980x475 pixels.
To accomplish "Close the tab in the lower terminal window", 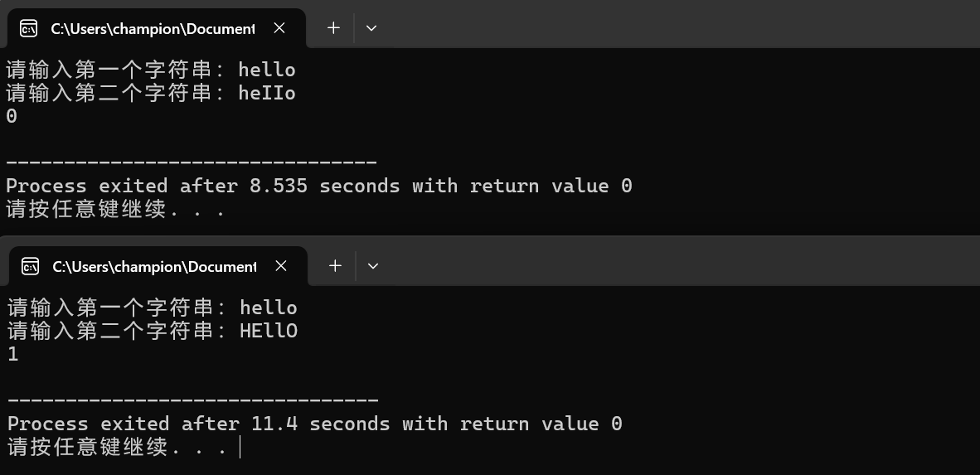I will tap(281, 266).
